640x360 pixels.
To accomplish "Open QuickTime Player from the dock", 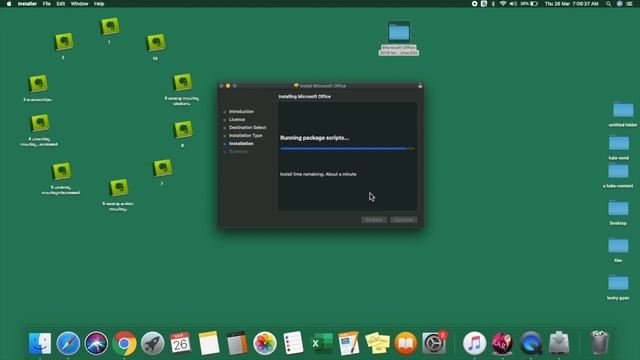I will [x=531, y=343].
